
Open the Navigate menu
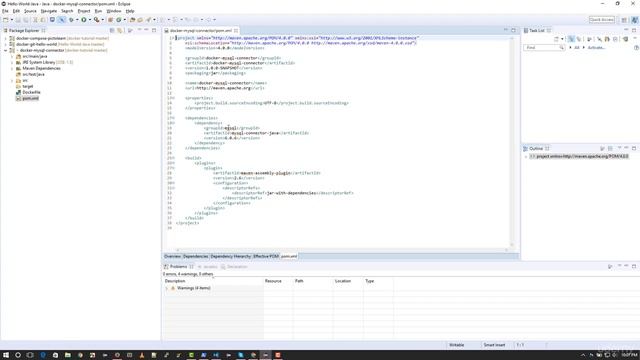(49, 11)
